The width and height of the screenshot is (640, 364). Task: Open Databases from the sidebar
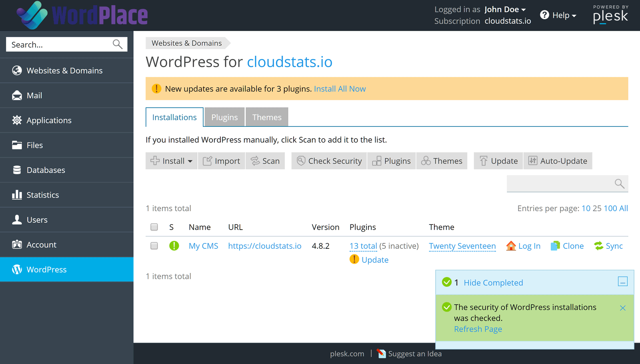[x=46, y=170]
